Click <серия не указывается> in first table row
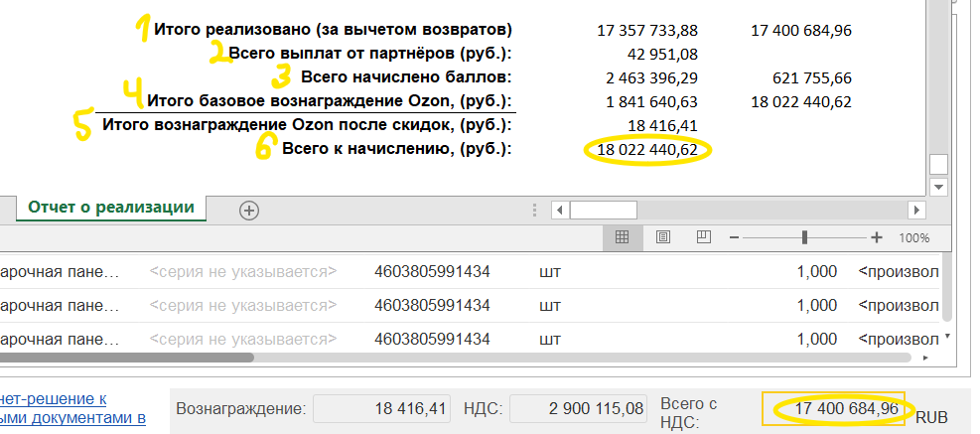The width and height of the screenshot is (980, 434). point(243,272)
